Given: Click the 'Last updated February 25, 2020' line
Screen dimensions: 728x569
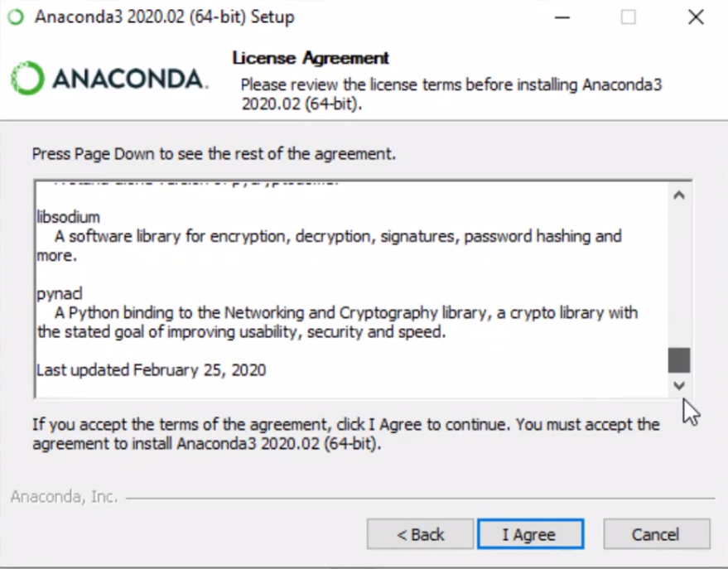Looking at the screenshot, I should pyautogui.click(x=152, y=370).
